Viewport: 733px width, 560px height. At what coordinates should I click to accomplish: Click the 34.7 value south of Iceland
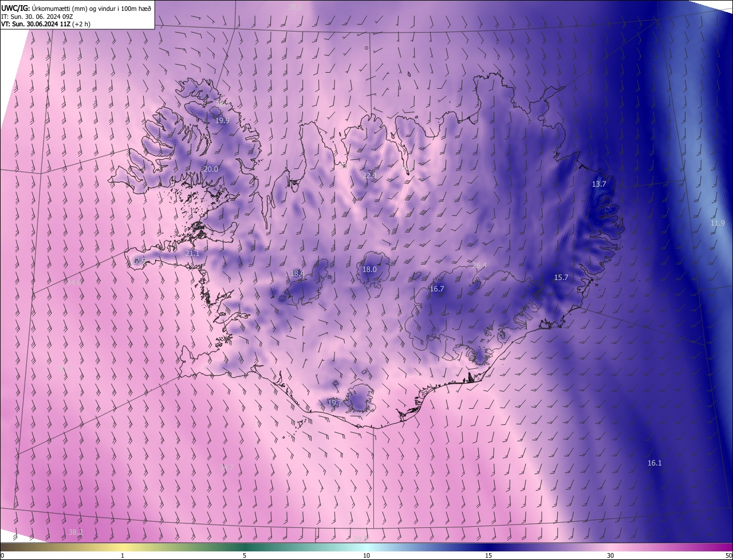[226, 468]
